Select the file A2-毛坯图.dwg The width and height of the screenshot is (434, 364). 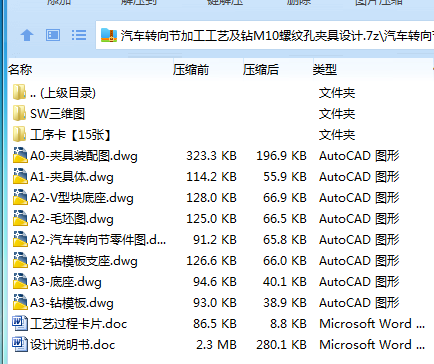pos(72,219)
